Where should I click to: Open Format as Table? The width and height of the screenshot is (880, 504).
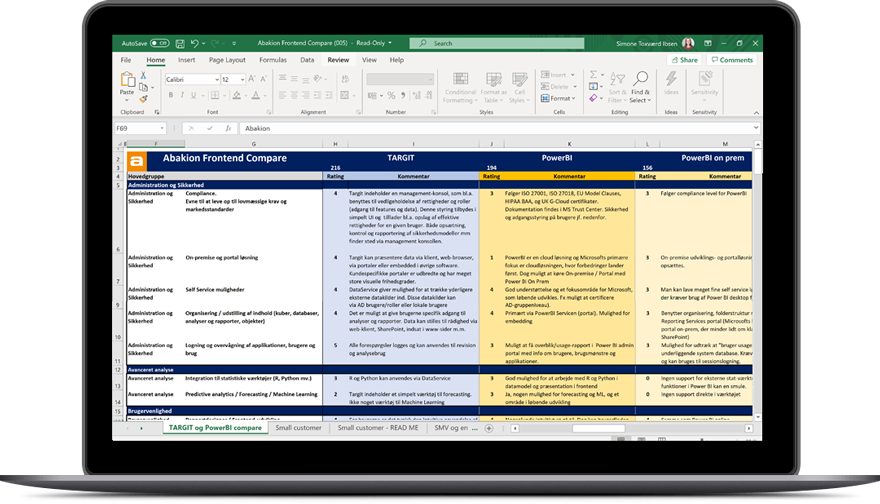point(493,88)
